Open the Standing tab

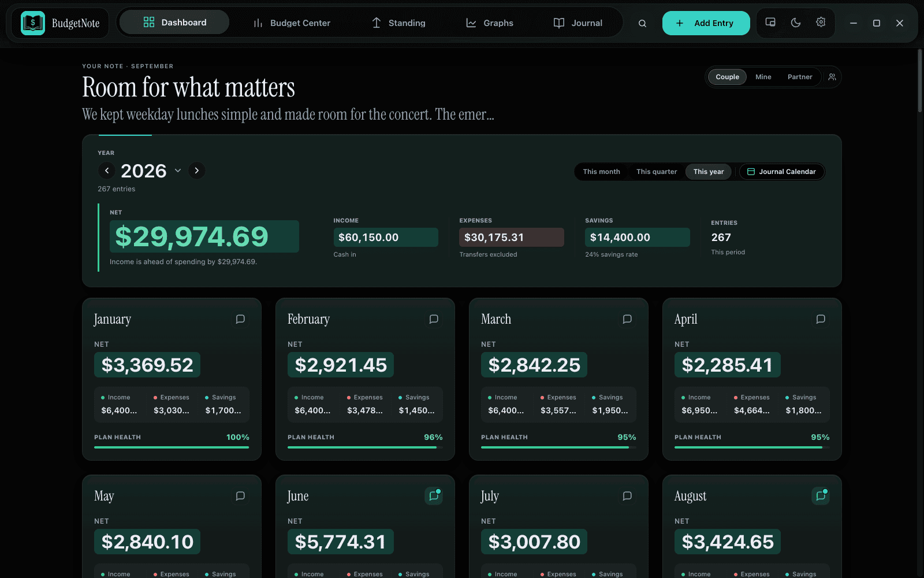[398, 23]
